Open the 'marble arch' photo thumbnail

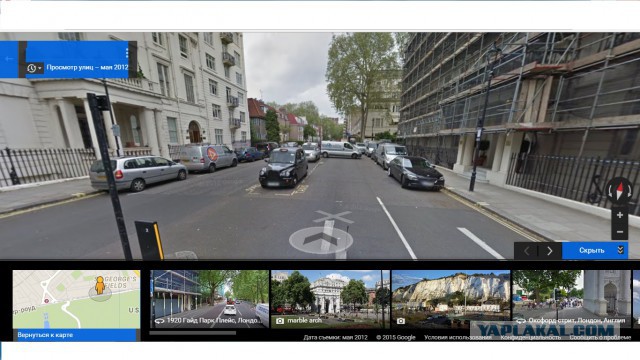coord(330,299)
